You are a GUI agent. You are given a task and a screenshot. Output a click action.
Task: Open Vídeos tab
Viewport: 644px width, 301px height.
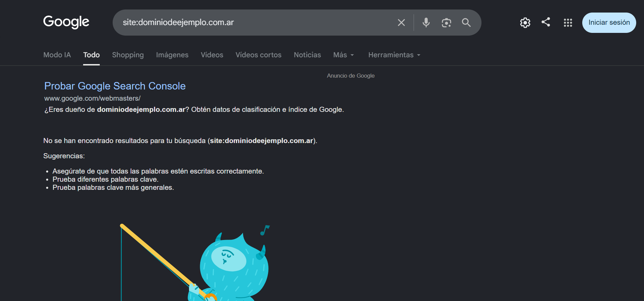point(212,55)
